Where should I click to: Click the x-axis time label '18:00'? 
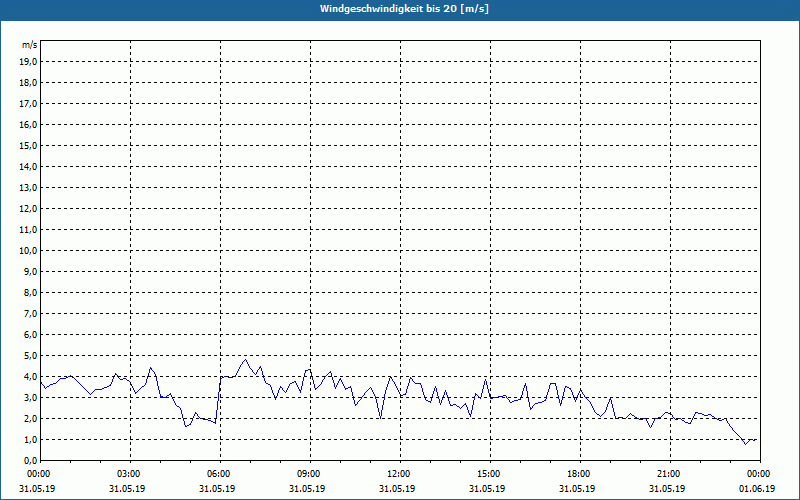click(580, 474)
